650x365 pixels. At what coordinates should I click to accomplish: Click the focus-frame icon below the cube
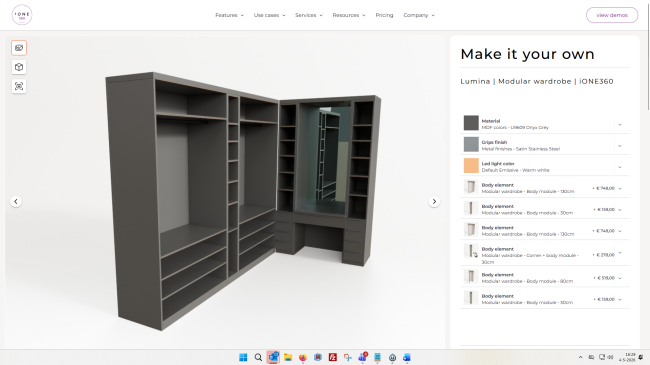pyautogui.click(x=19, y=86)
